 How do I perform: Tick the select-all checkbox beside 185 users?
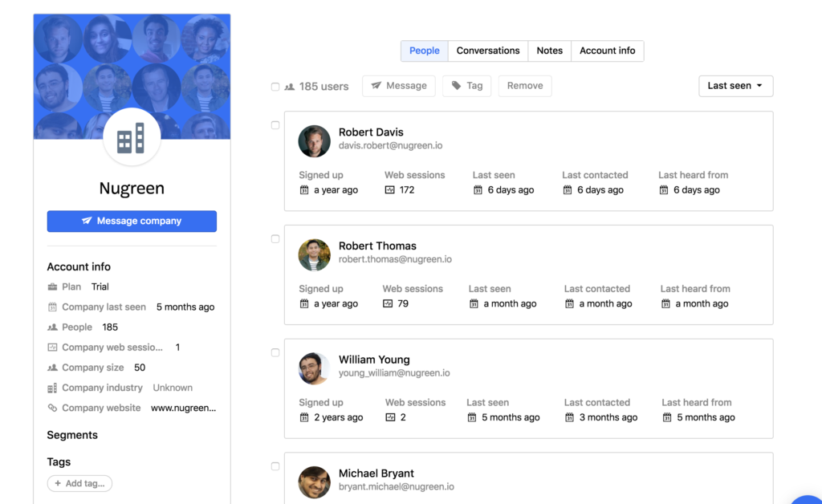275,87
